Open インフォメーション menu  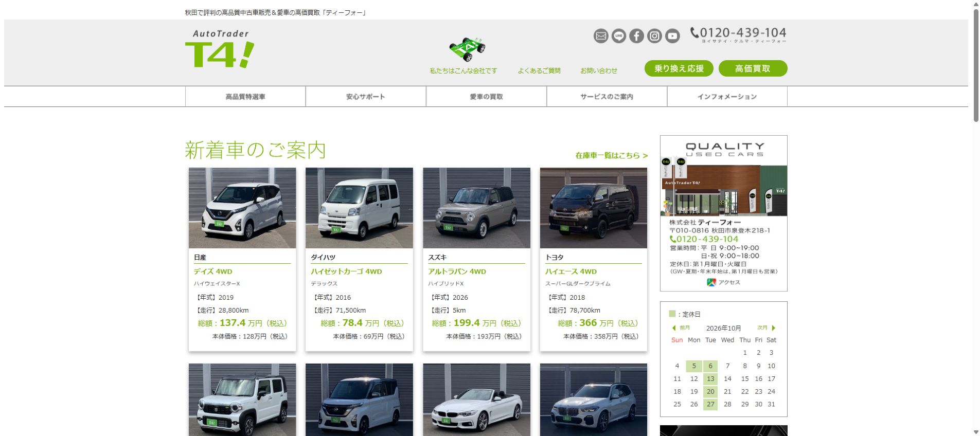pos(727,97)
